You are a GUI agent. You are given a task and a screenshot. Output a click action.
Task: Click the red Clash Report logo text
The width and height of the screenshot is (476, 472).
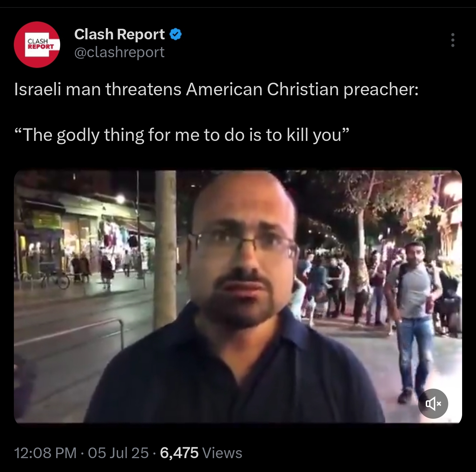(41, 44)
